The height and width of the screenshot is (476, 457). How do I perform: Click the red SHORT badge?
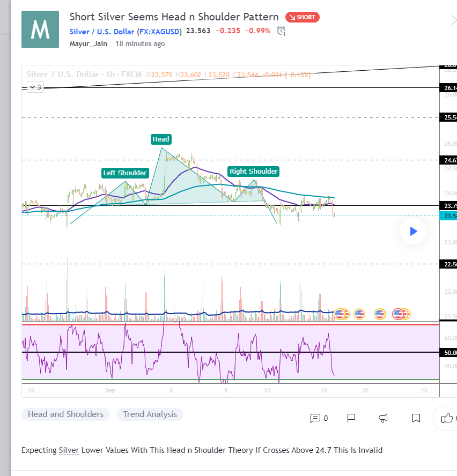point(303,17)
